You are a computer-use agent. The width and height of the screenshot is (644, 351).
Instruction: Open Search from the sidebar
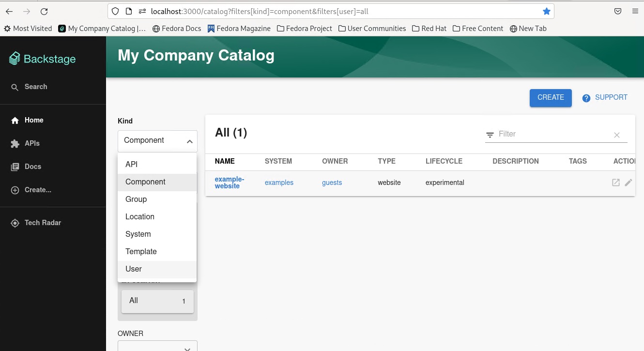click(35, 87)
